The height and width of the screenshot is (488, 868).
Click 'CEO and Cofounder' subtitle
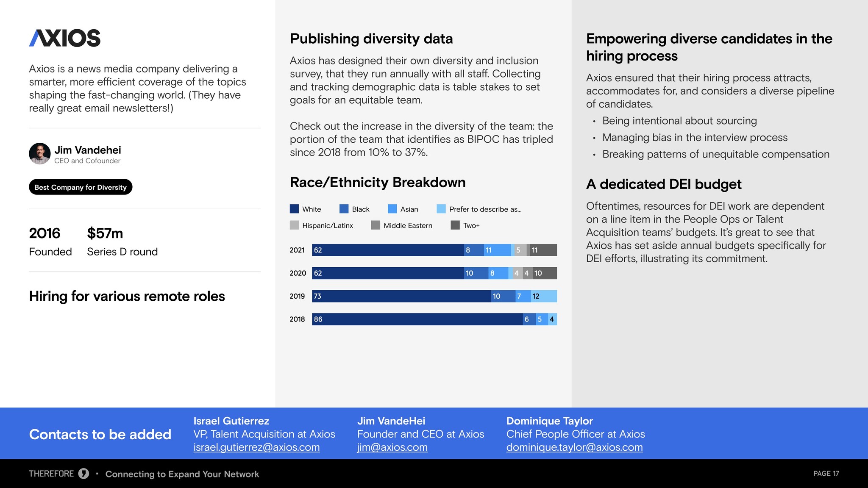tap(87, 161)
